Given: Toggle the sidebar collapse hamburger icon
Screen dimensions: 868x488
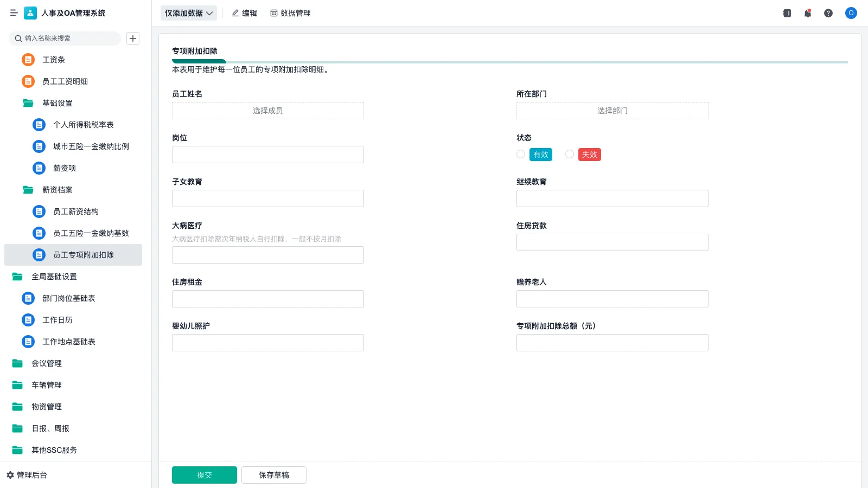Looking at the screenshot, I should [x=14, y=13].
